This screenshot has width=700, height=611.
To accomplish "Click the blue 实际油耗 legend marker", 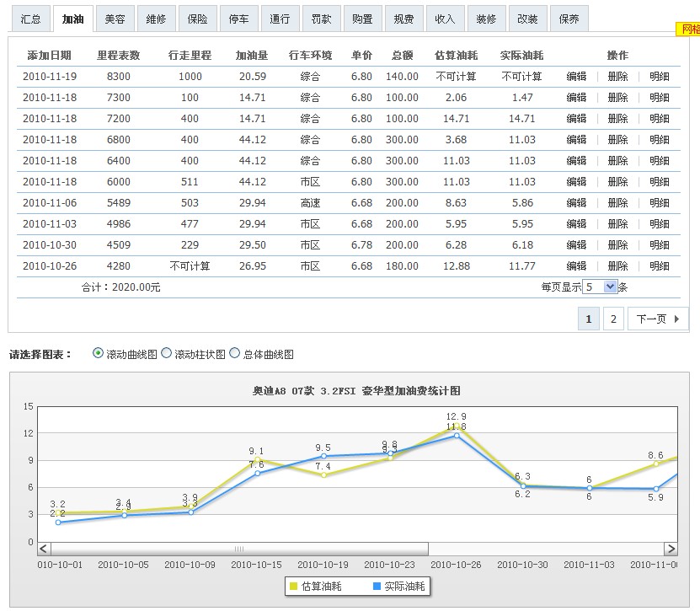I will [376, 586].
